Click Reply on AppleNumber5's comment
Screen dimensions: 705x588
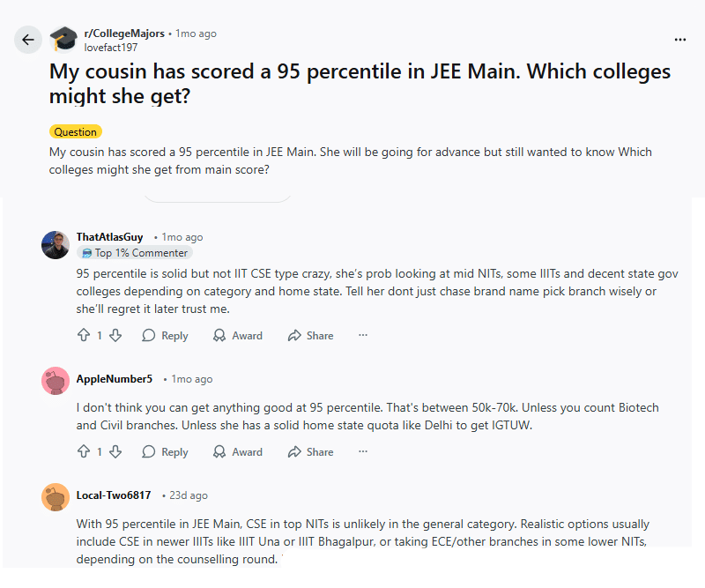(165, 451)
